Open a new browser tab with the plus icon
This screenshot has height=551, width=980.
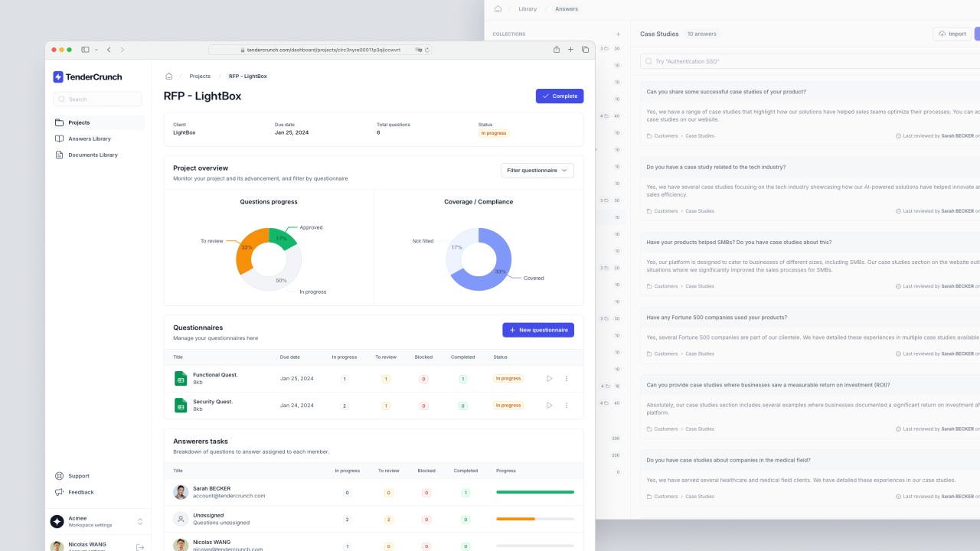pyautogui.click(x=570, y=49)
